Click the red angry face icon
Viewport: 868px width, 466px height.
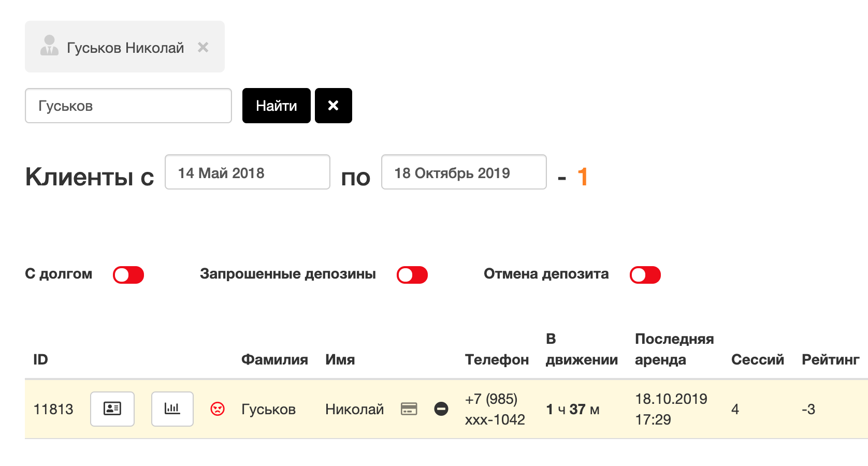click(218, 409)
